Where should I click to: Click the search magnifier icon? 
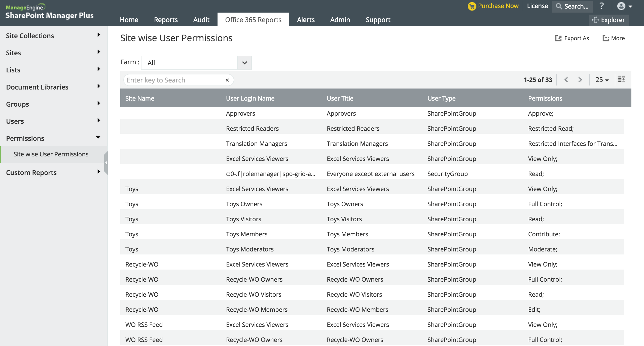point(559,6)
